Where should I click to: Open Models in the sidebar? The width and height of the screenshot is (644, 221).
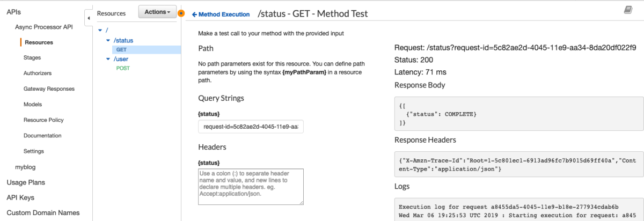point(33,104)
